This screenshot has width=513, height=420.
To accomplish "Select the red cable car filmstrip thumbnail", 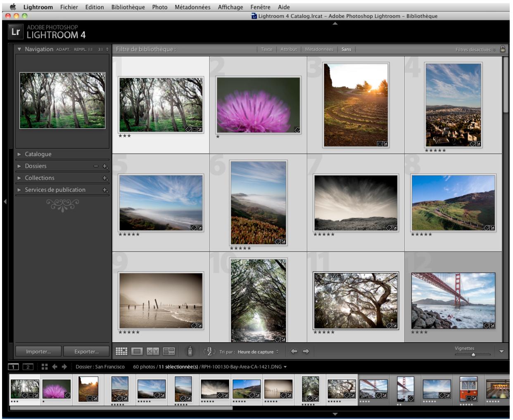I will [x=468, y=389].
